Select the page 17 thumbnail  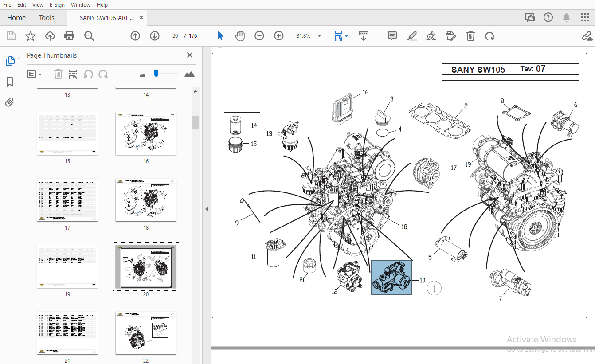[x=67, y=200]
